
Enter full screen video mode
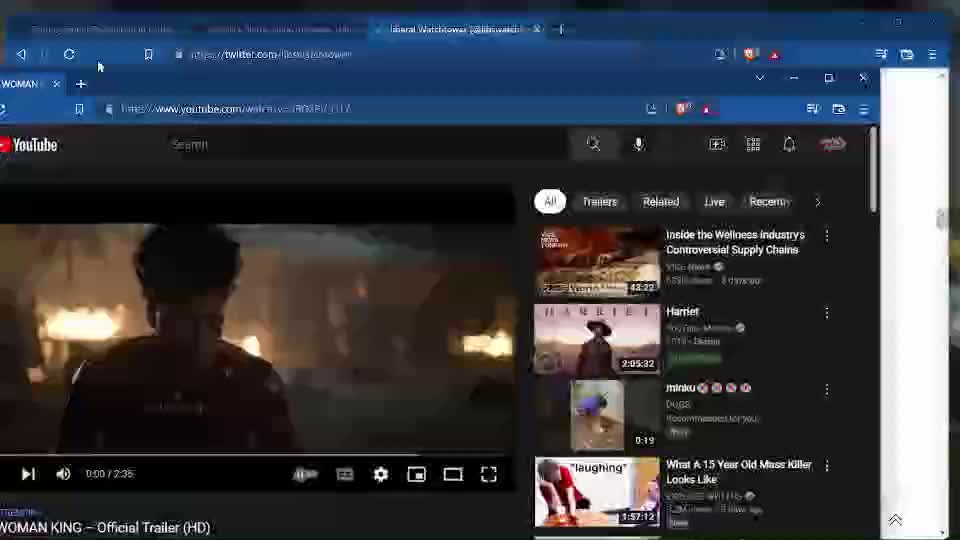coord(489,474)
